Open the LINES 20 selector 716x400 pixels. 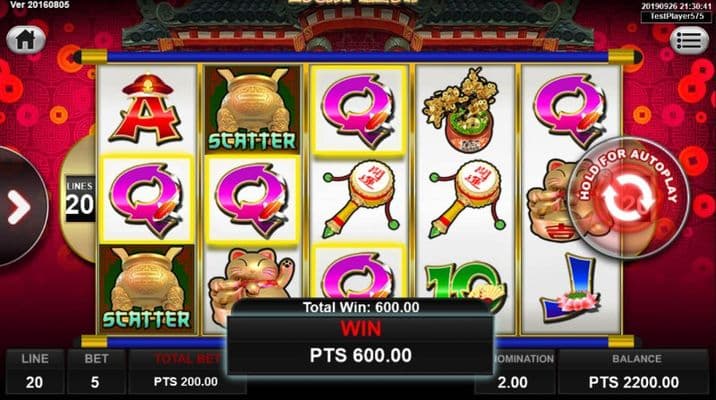80,199
